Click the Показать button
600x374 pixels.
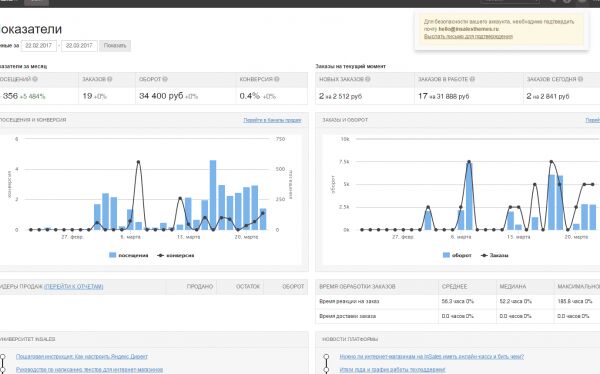115,46
